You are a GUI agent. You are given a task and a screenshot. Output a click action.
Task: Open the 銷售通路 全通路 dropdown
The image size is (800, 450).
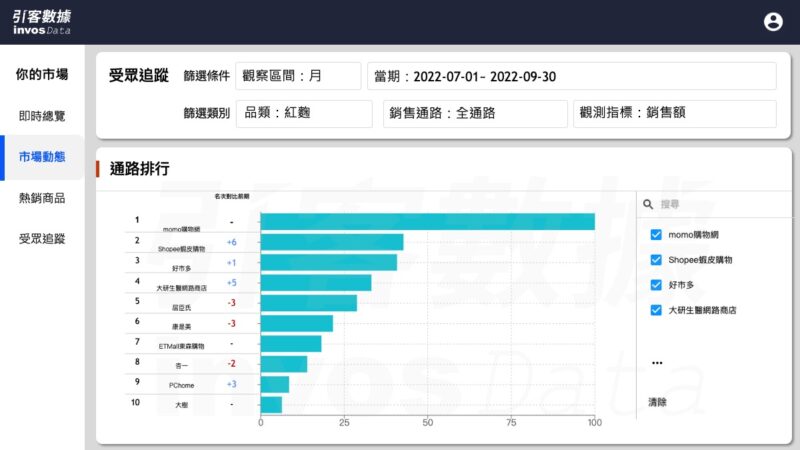pyautogui.click(x=475, y=114)
